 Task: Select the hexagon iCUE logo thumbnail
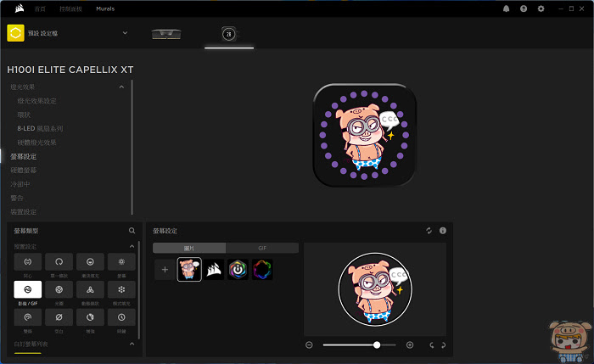(x=238, y=270)
